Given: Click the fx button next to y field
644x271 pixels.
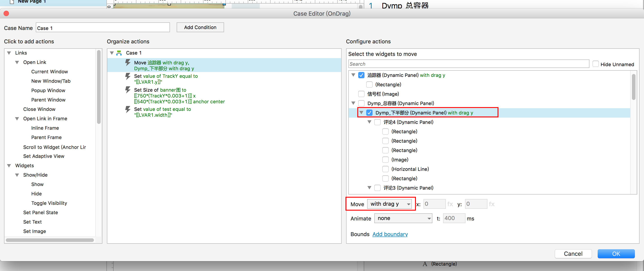Looking at the screenshot, I should 491,204.
